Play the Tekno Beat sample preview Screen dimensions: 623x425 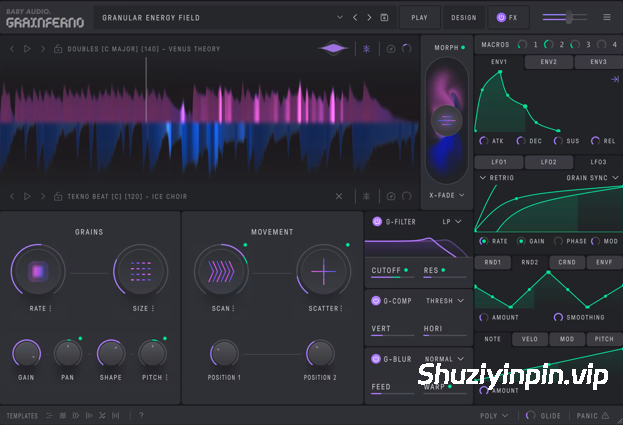click(27, 196)
